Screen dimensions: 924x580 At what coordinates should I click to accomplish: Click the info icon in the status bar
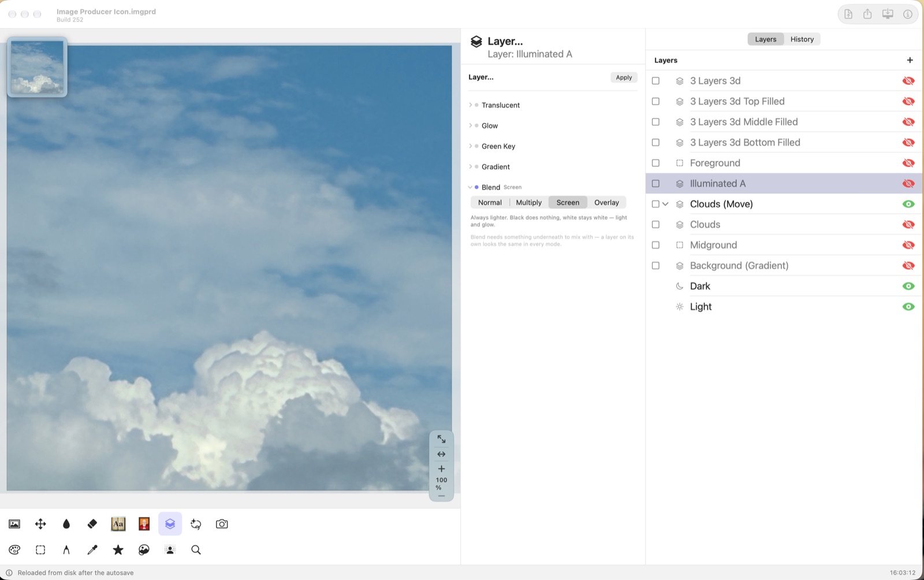tap(9, 573)
